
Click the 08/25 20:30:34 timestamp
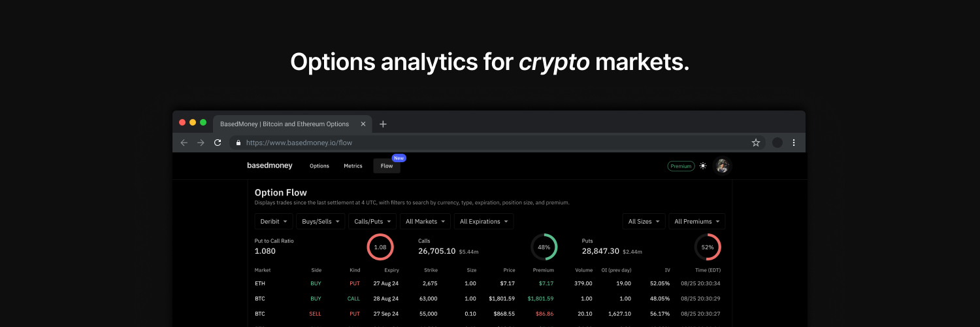pos(702,283)
